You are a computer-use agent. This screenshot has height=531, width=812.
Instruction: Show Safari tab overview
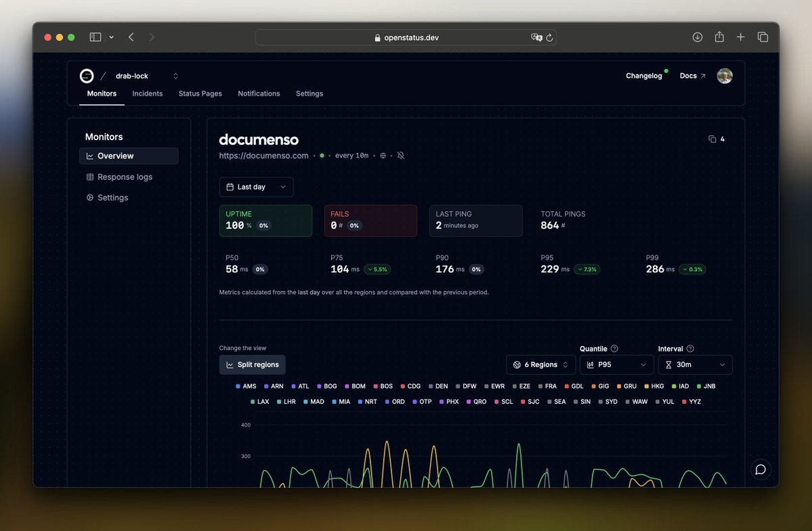(x=763, y=37)
